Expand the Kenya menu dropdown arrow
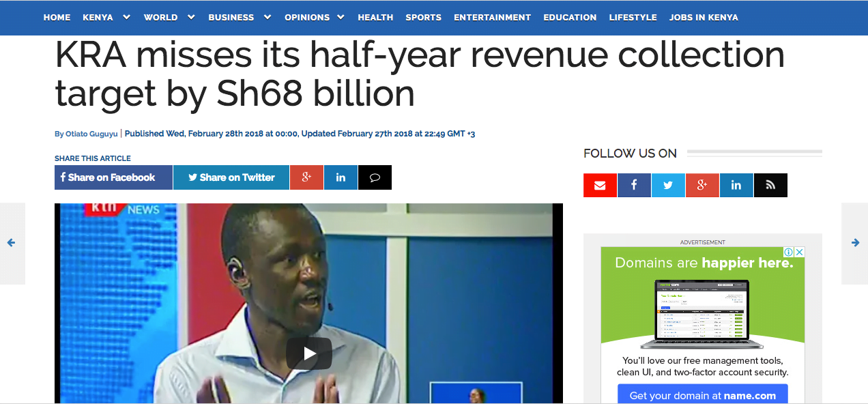 click(x=126, y=17)
